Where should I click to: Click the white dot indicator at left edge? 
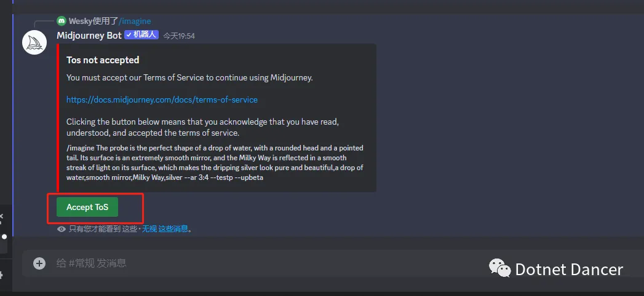tap(4, 236)
